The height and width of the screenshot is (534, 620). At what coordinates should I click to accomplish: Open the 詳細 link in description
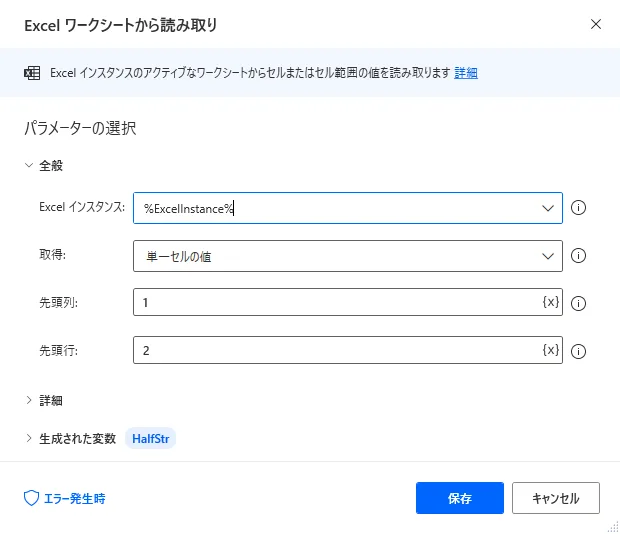(466, 73)
